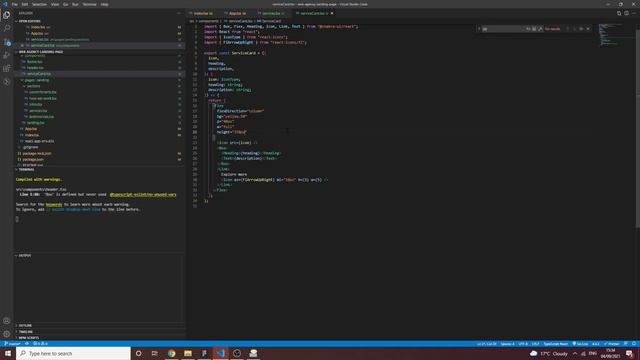Collapse the Open Editors section
Screen dimensions: 640x360
pyautogui.click(x=29, y=21)
